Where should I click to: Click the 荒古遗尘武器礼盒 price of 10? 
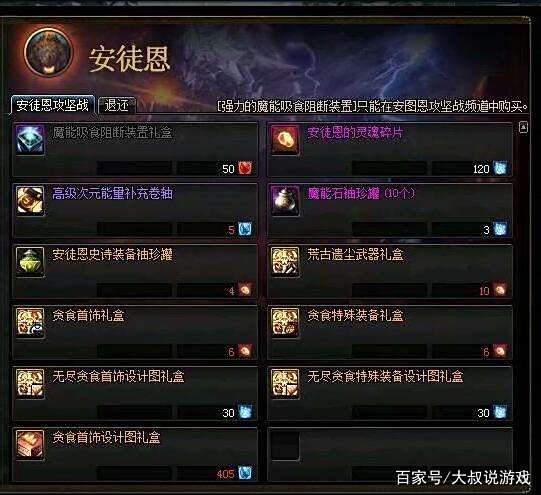484,291
